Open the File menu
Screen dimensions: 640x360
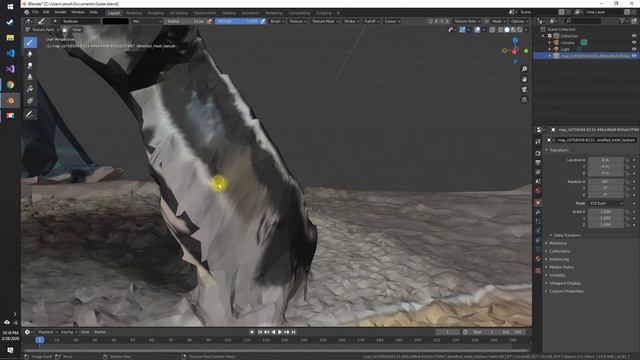[x=35, y=12]
